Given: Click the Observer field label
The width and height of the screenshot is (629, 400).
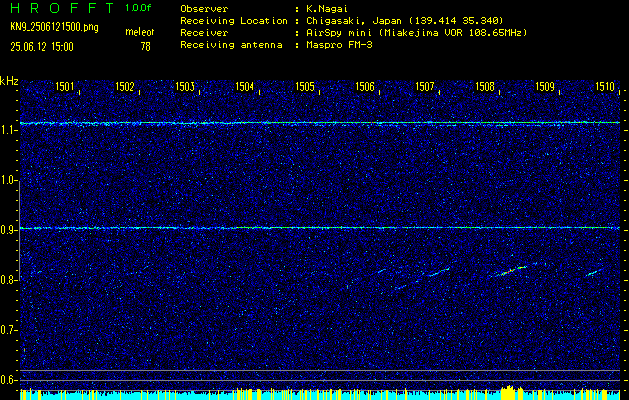Looking at the screenshot, I should pyautogui.click(x=204, y=9).
